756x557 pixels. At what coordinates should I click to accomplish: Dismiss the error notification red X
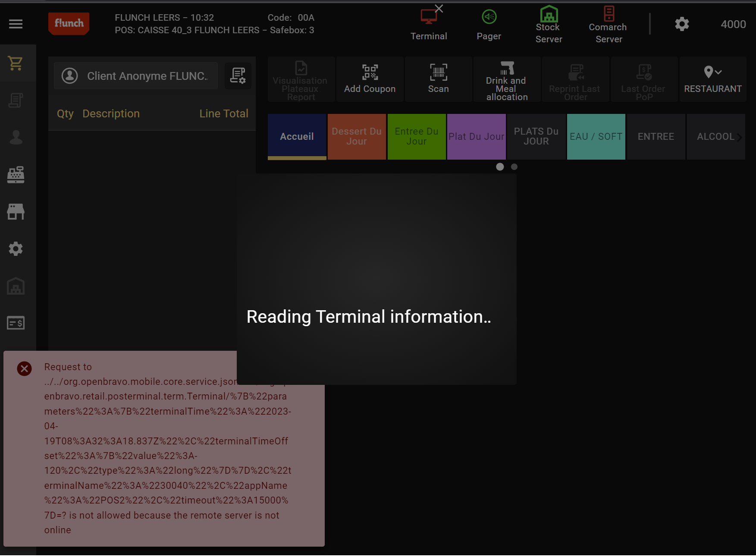24,368
